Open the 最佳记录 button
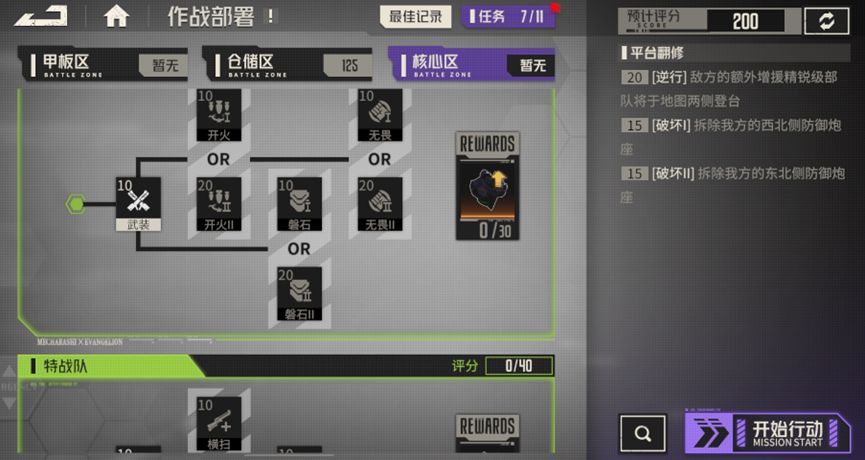The height and width of the screenshot is (460, 865). click(415, 17)
